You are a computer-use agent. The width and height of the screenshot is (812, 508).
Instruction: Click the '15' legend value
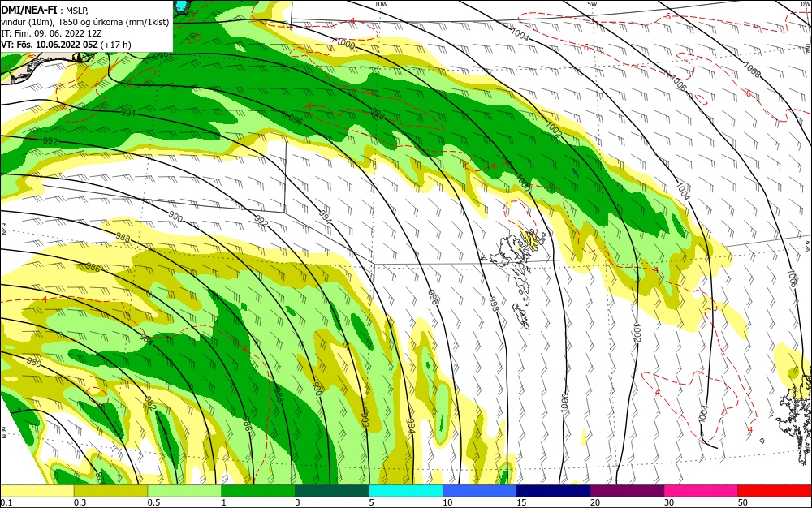pyautogui.click(x=521, y=502)
